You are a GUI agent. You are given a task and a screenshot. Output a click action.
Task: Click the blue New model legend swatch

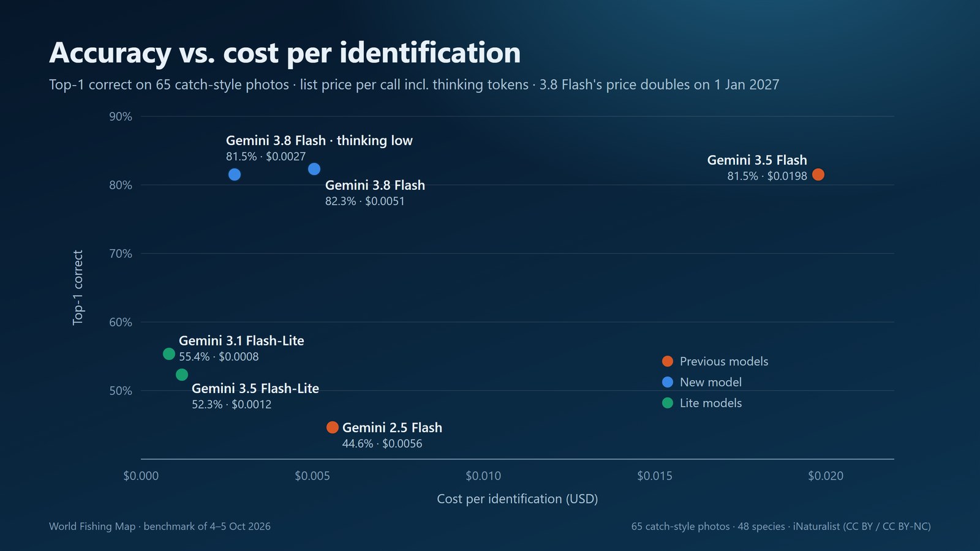pos(668,382)
